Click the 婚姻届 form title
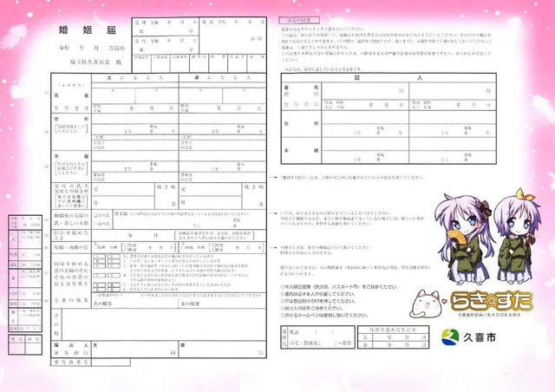 [88, 30]
